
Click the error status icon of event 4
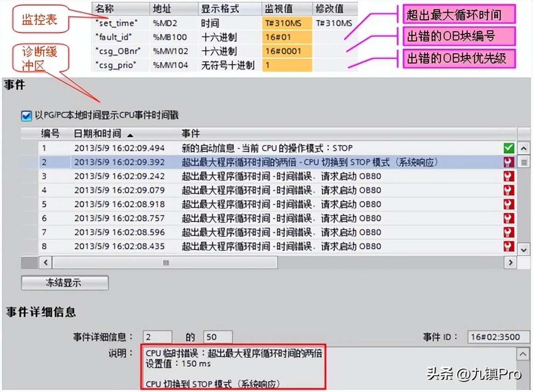coord(508,190)
